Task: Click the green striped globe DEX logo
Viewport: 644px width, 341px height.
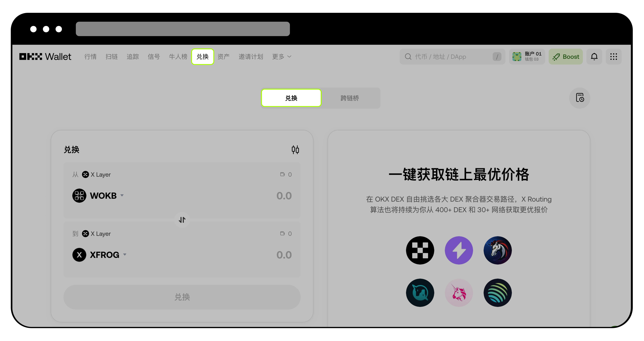Action: [x=497, y=293]
